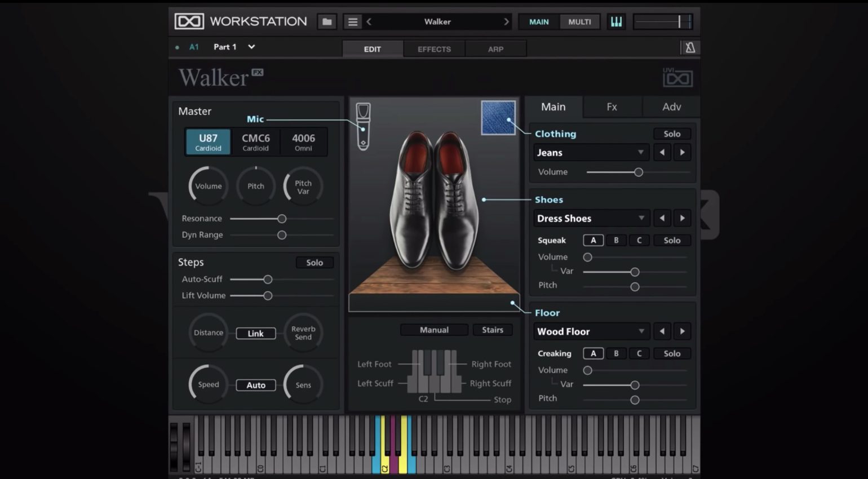Toggle the virtual keyboard icon
Image resolution: width=868 pixels, height=479 pixels.
616,22
